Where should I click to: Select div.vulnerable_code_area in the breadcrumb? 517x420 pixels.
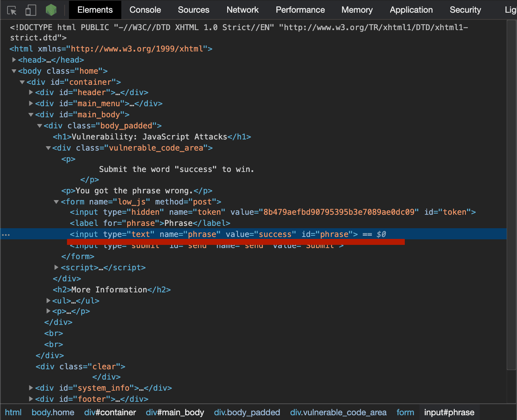pos(338,412)
